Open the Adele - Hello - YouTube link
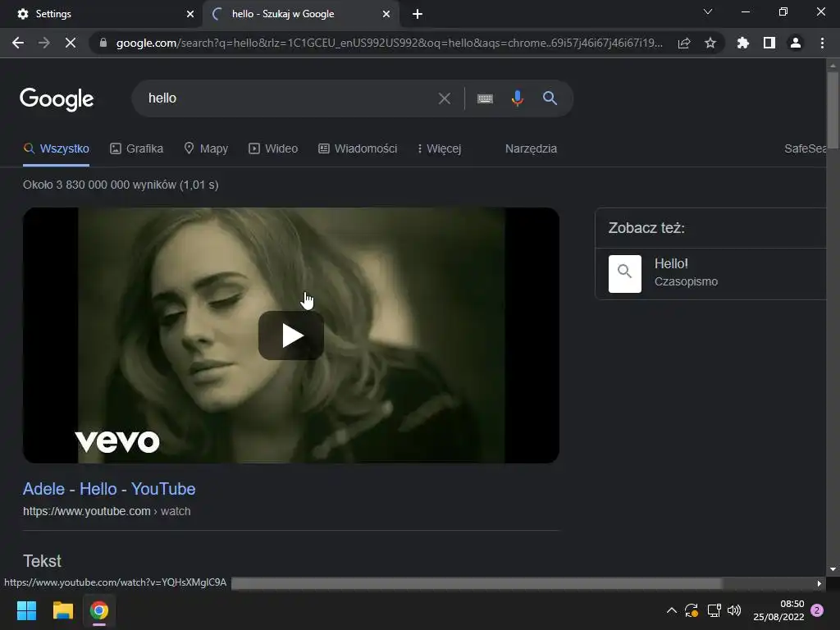Viewport: 840px width, 630px height. click(x=109, y=489)
